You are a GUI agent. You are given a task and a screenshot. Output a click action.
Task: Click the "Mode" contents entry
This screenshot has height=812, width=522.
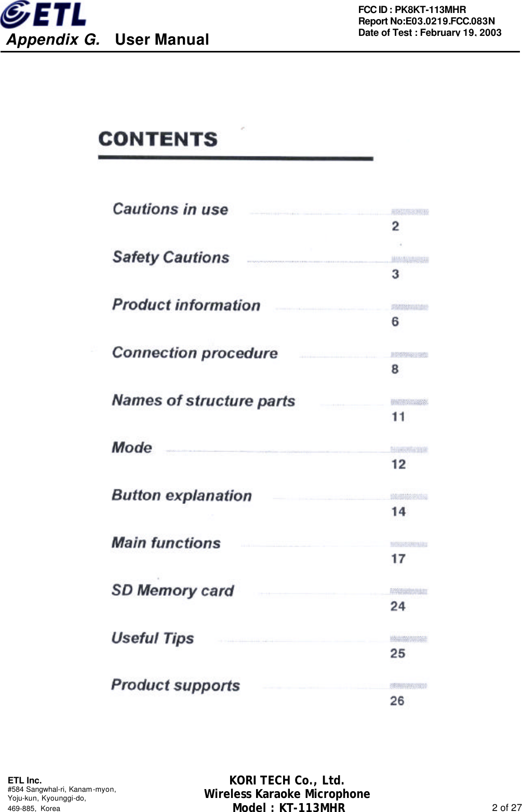(x=132, y=448)
